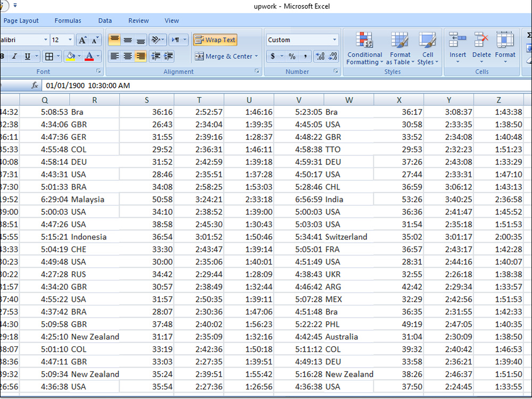Apply the yellow Fill Color bucket
This screenshot has height=399, width=532.
tap(71, 56)
